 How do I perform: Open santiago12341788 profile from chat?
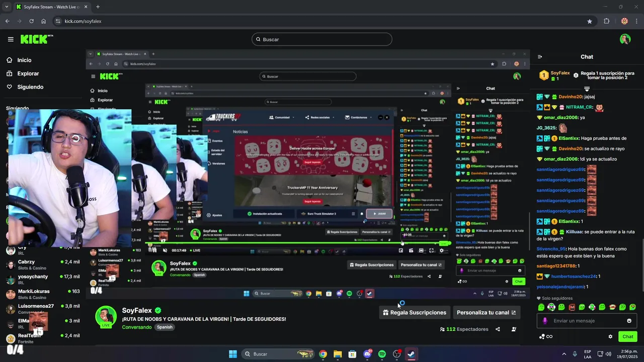555,266
